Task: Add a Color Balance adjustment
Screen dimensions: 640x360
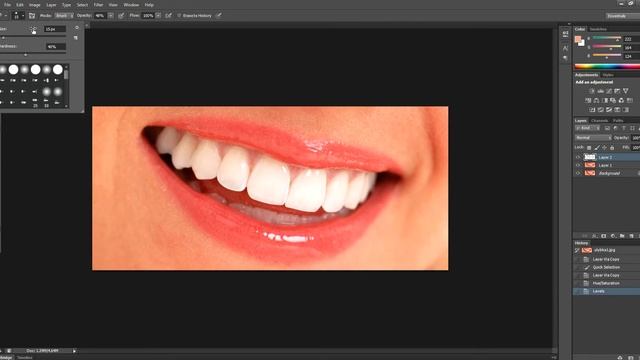Action: (596, 100)
